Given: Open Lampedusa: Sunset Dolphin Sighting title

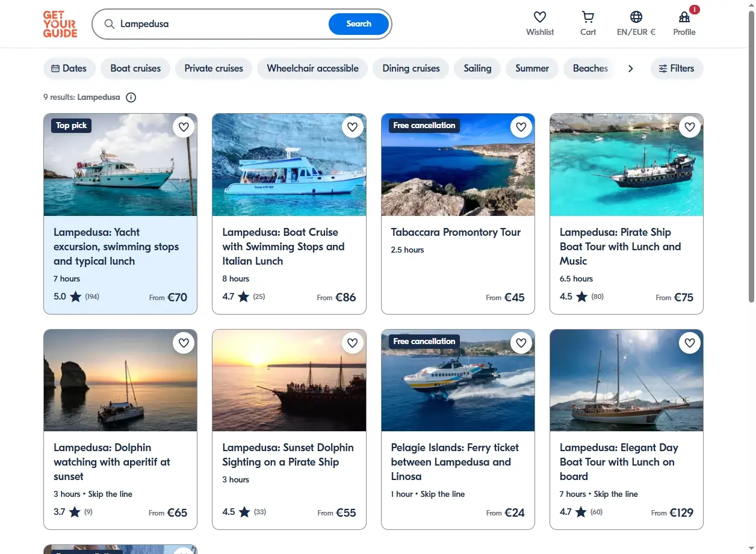Looking at the screenshot, I should click(288, 455).
